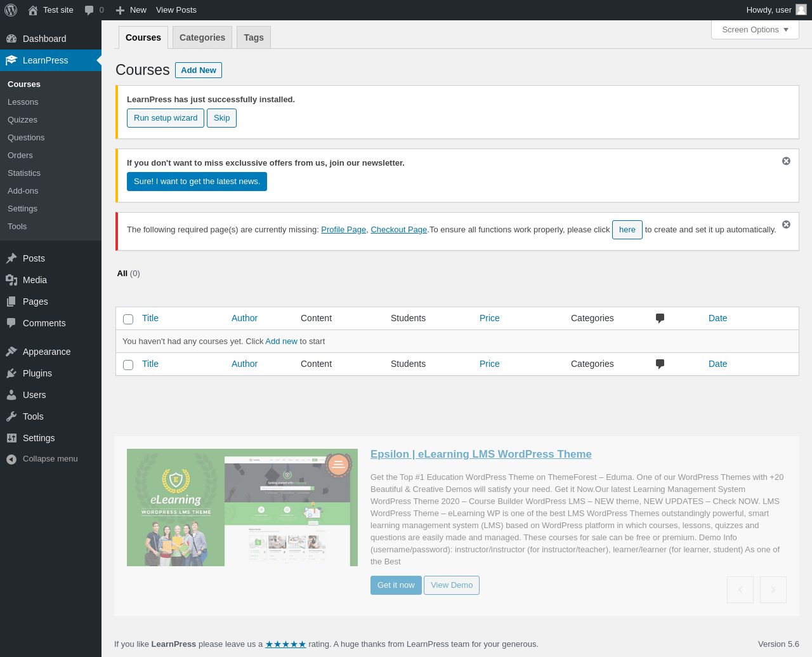Switch to the Courses tab
This screenshot has width=812, height=657.
[x=143, y=37]
